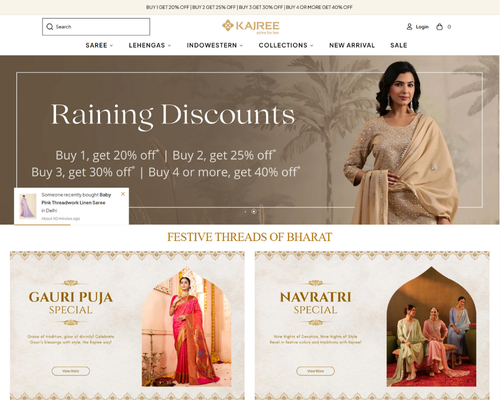Click View More under Navratri Special

[x=315, y=371]
